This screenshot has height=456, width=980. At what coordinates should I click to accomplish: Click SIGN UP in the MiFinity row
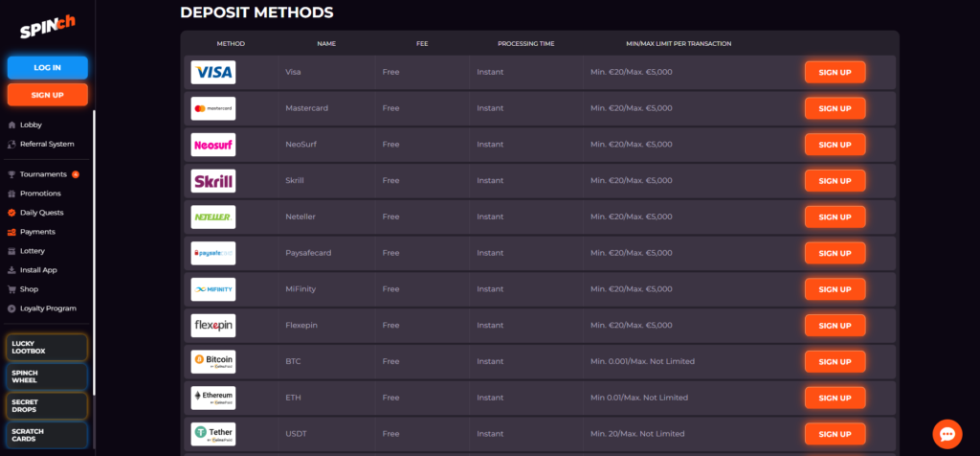835,289
